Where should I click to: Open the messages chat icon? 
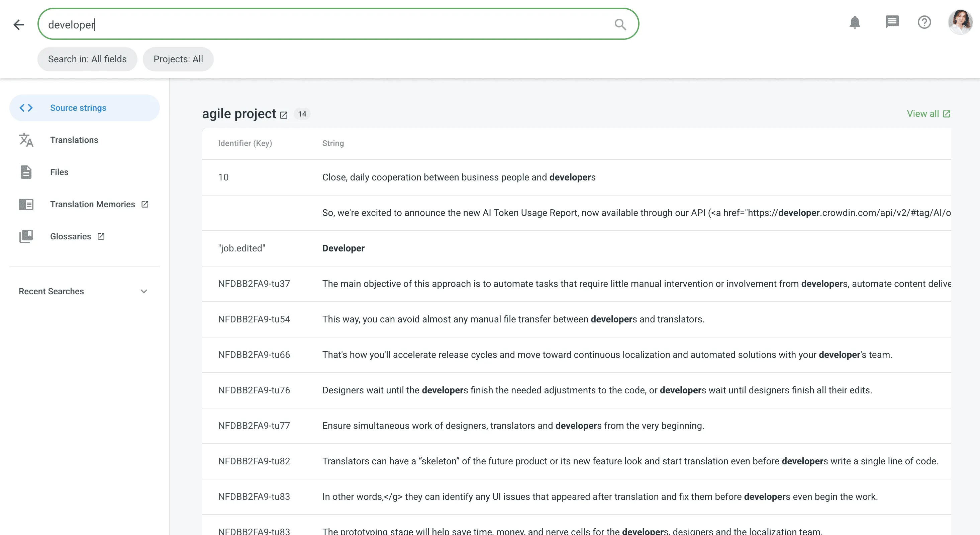892,22
